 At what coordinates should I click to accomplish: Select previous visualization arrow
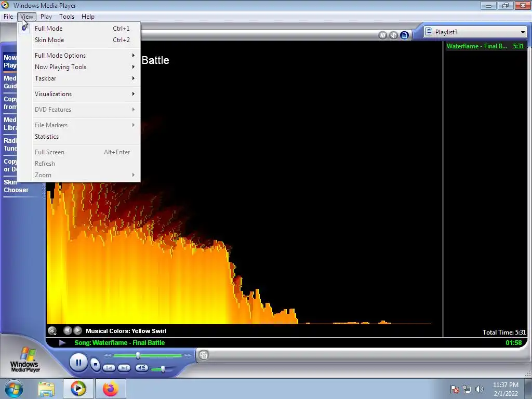click(x=68, y=330)
